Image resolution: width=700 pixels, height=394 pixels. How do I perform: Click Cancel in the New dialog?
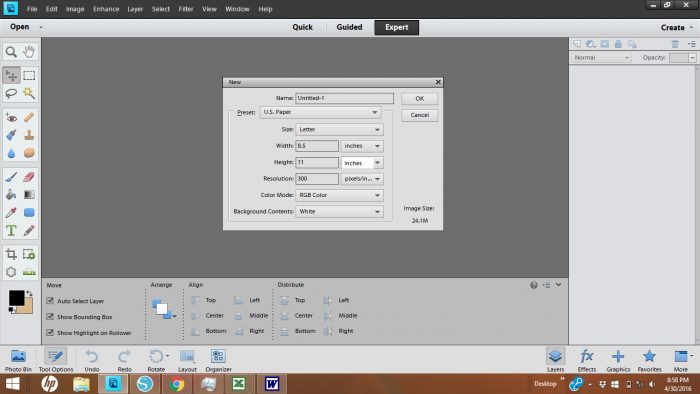point(420,115)
